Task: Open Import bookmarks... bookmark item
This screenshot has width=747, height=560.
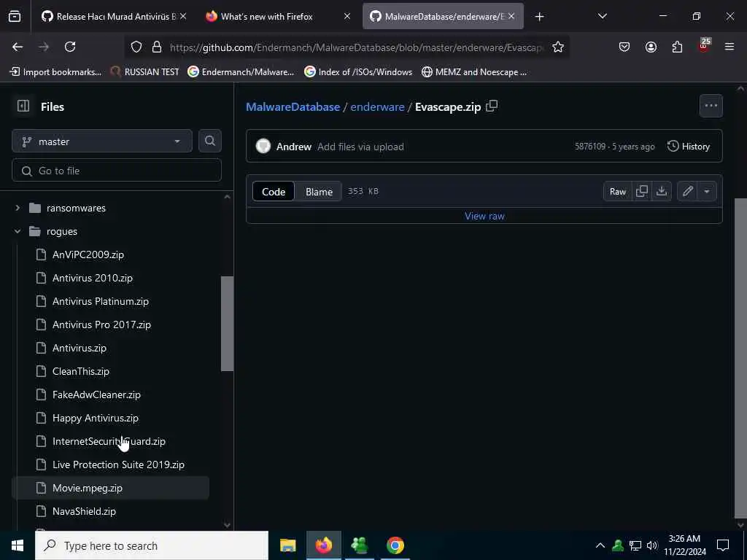Action: tap(55, 72)
